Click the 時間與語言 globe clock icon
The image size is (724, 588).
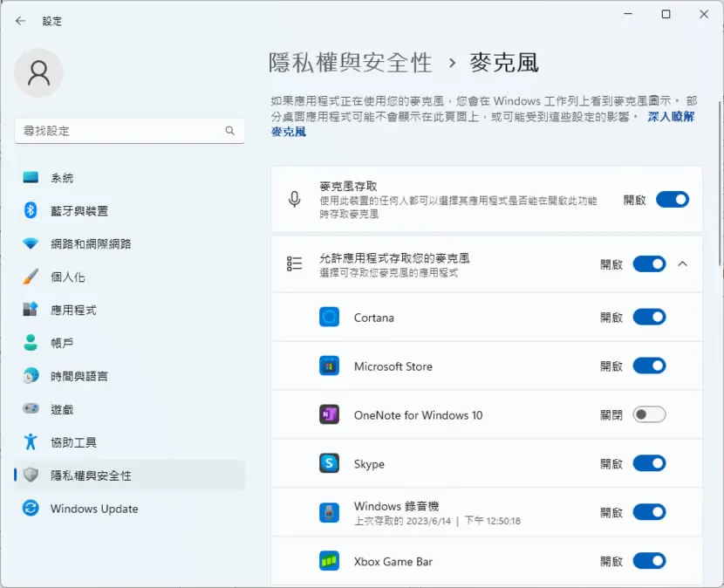tap(31, 376)
